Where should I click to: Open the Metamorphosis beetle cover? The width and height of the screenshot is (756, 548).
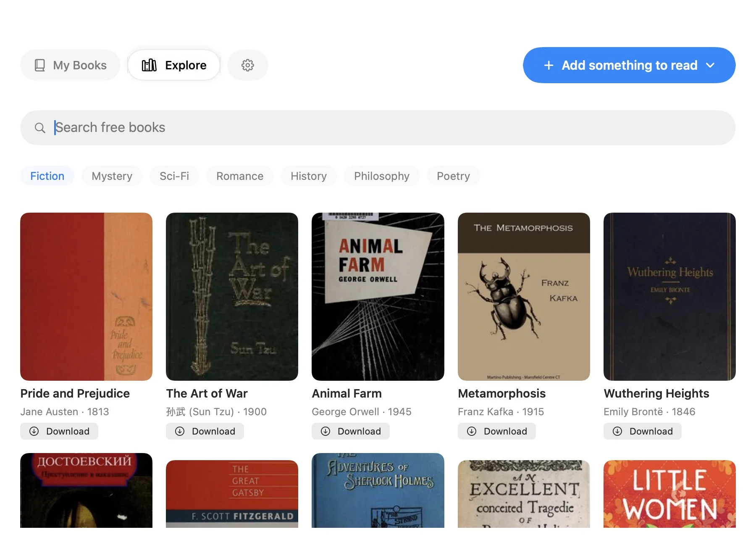pyautogui.click(x=524, y=297)
